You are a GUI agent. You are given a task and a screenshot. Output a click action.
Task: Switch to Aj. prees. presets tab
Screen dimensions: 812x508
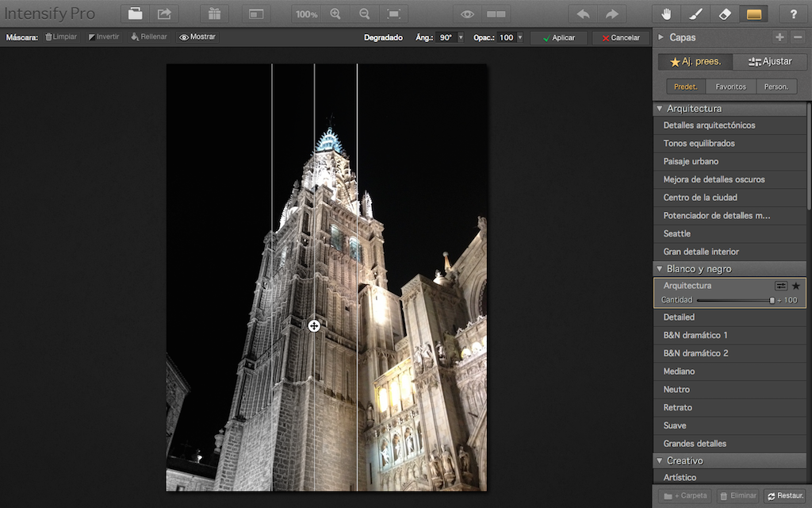point(695,62)
